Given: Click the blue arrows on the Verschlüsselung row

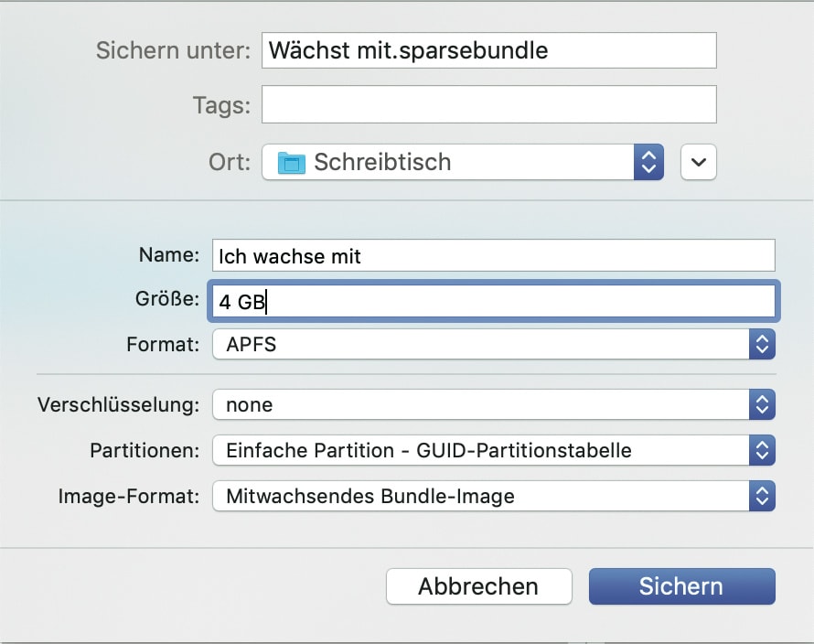Looking at the screenshot, I should (761, 404).
